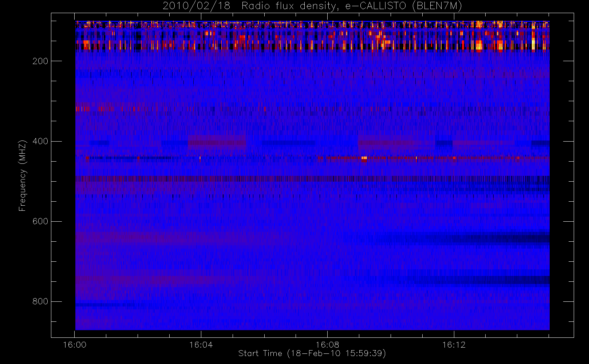
Task: Click the 16:12 time tick label
Action: point(454,345)
